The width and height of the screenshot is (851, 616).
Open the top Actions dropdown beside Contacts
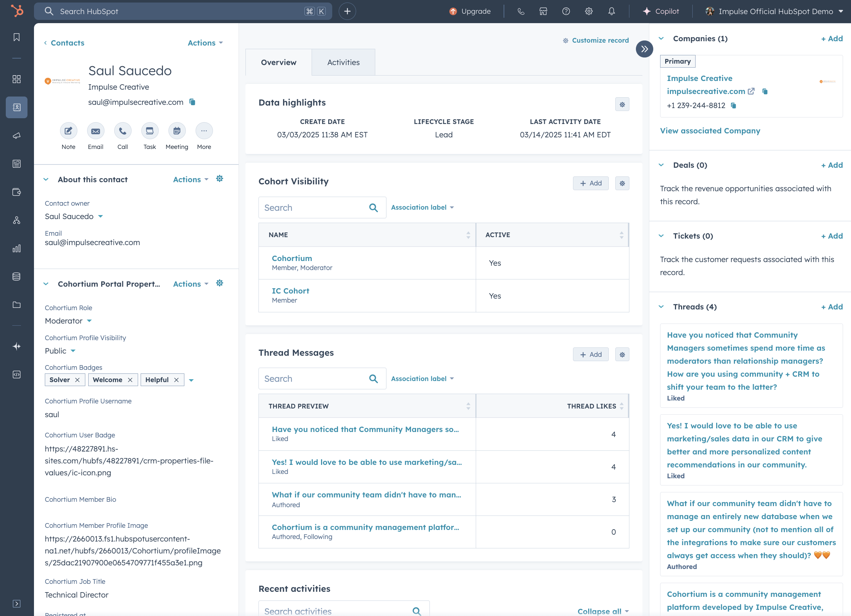click(x=205, y=43)
